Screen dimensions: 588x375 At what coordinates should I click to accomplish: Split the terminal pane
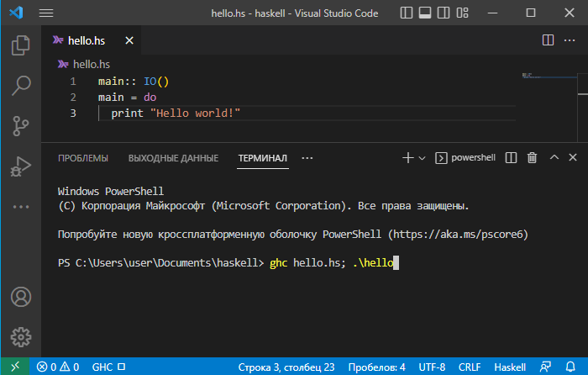pos(511,158)
